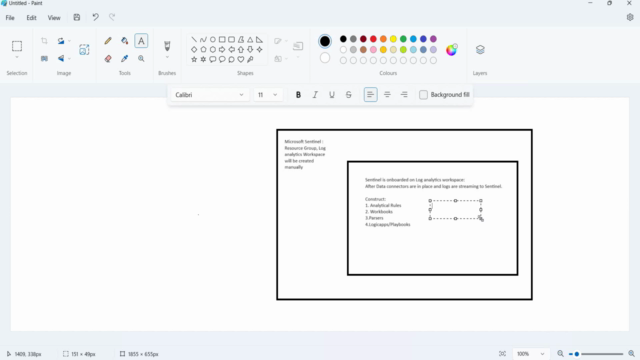Set text alignment to center
Image resolution: width=640 pixels, height=360 pixels.
tap(387, 95)
